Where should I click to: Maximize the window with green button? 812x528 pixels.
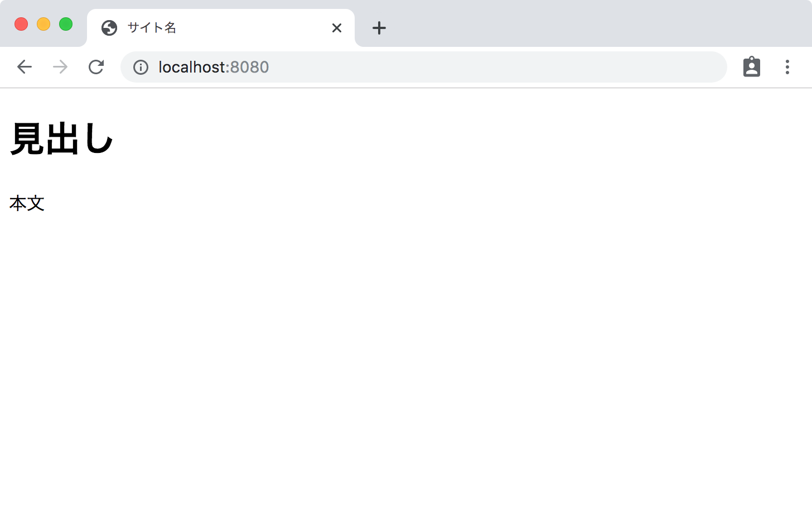(x=66, y=25)
